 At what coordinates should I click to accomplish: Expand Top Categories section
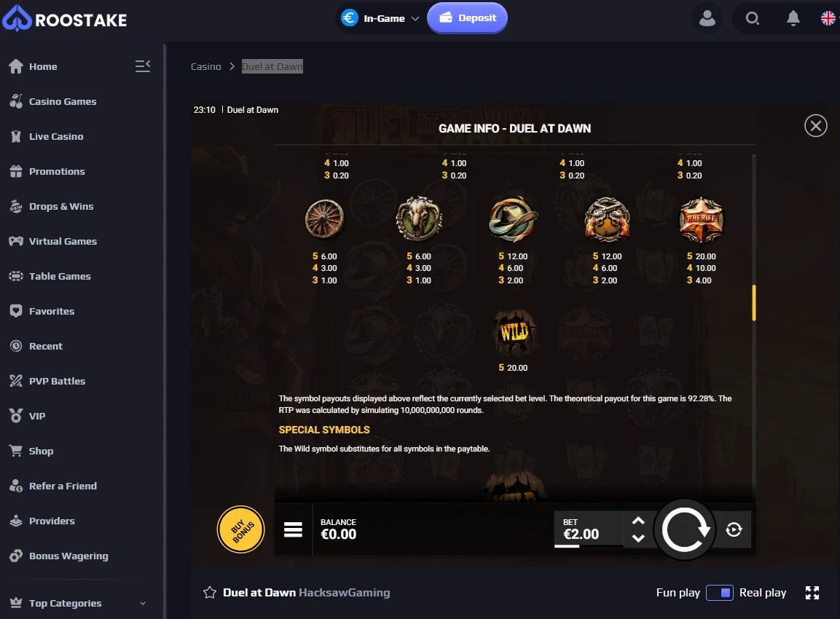(78, 603)
